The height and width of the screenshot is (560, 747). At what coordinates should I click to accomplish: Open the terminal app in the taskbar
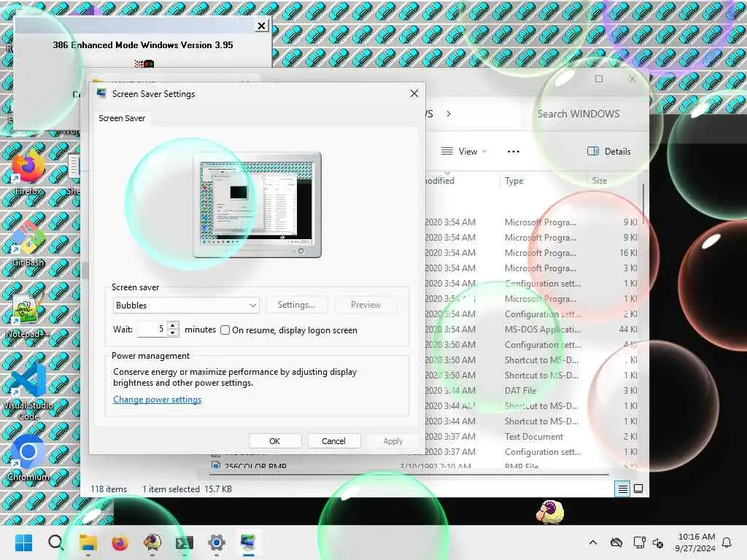click(x=185, y=542)
